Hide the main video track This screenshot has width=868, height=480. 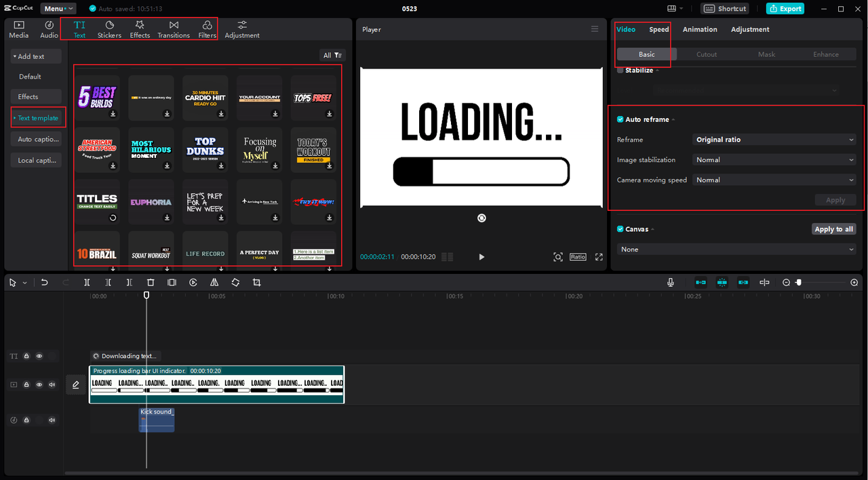pyautogui.click(x=39, y=384)
